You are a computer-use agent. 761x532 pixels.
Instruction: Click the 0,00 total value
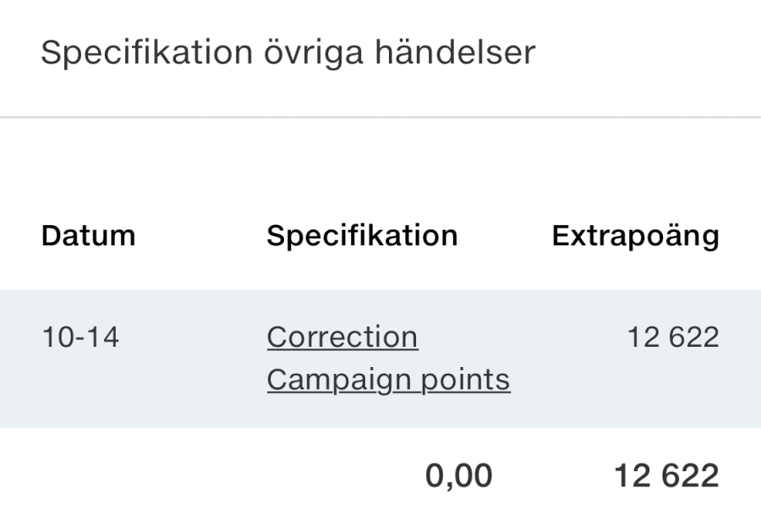point(458,476)
